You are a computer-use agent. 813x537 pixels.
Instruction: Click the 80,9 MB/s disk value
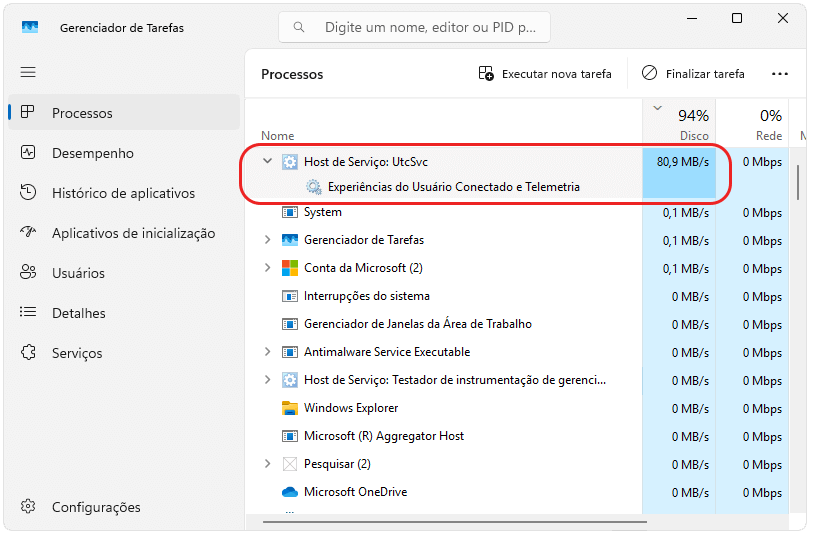pos(682,162)
